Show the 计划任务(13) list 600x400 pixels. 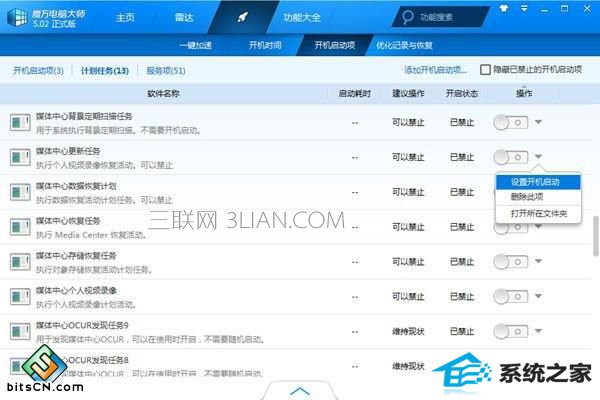click(104, 70)
